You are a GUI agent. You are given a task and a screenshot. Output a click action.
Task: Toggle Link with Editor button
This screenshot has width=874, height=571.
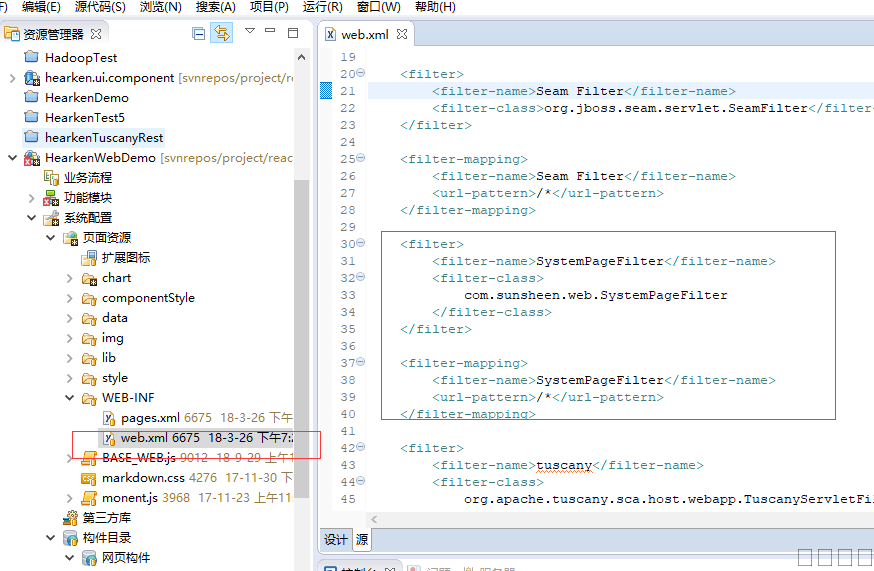[221, 33]
